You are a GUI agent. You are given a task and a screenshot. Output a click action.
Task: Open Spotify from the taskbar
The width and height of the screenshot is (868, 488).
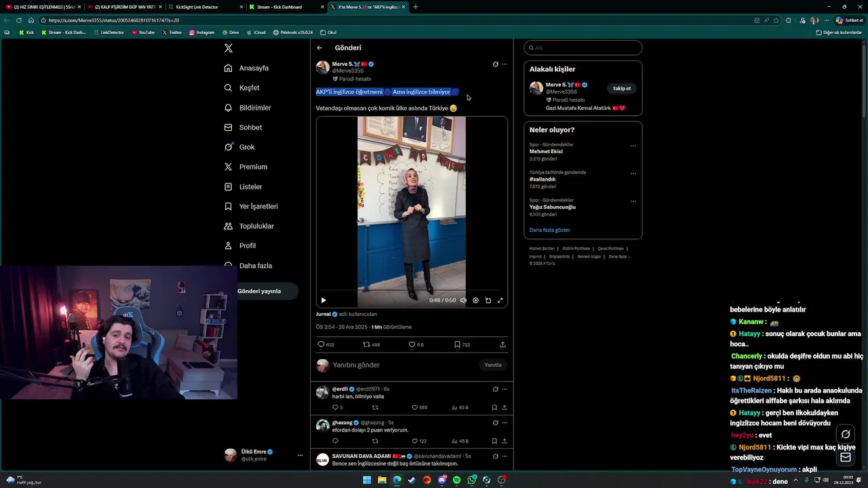tap(456, 480)
